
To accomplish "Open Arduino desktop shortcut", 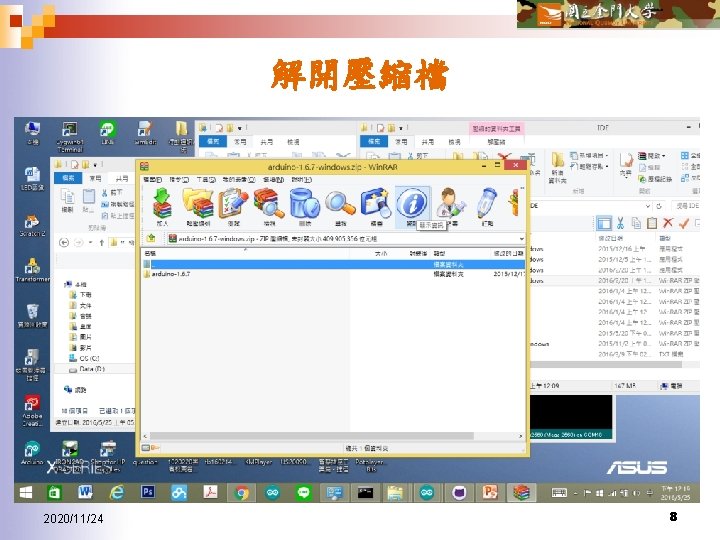I will [32, 452].
